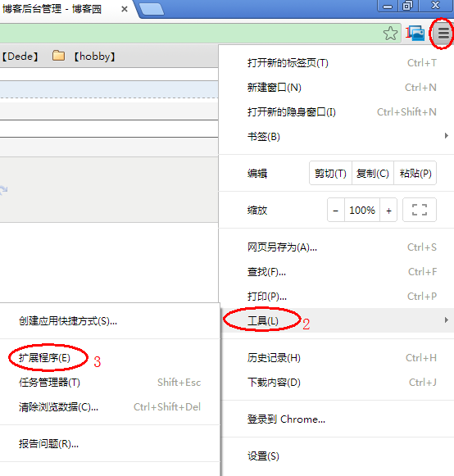Select 打印(P)... menu item
Viewport: 454px width, 476px height.
point(337,297)
